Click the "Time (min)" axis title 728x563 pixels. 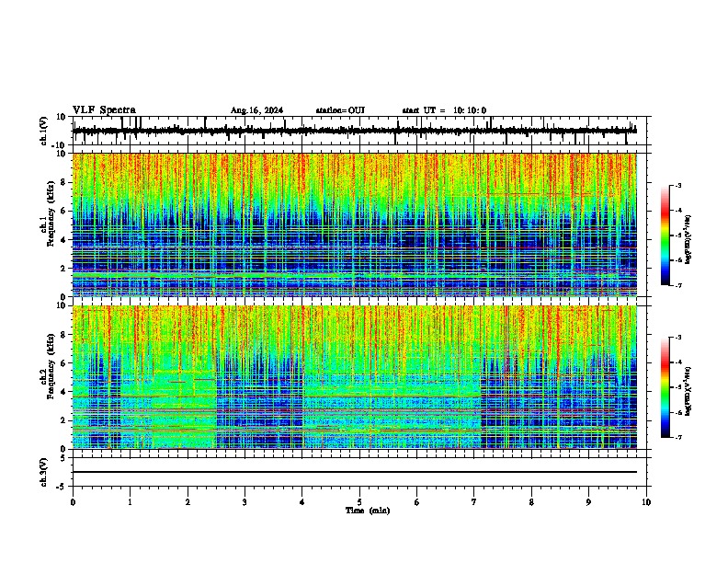point(368,511)
